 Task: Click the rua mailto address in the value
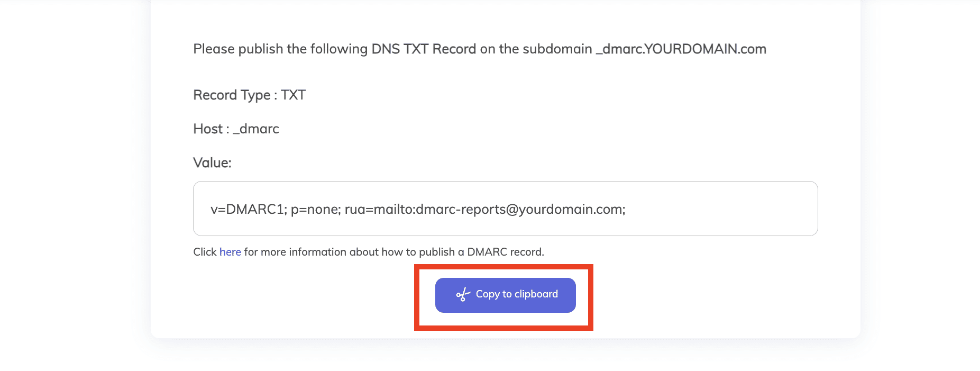[485, 210]
